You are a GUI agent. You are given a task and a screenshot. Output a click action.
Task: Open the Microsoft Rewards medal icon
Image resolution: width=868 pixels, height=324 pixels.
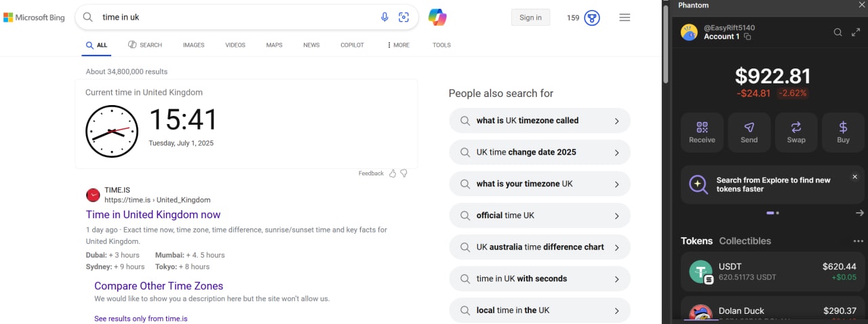click(x=592, y=18)
